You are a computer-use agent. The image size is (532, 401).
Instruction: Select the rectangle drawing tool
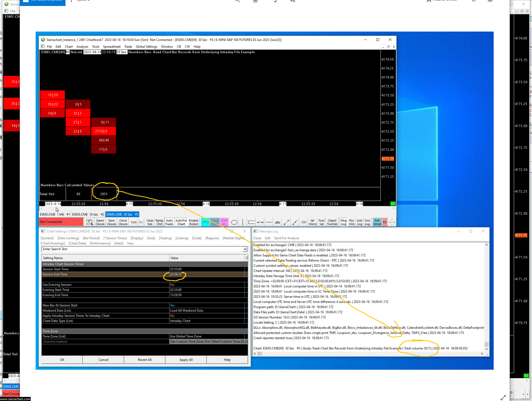(x=251, y=222)
